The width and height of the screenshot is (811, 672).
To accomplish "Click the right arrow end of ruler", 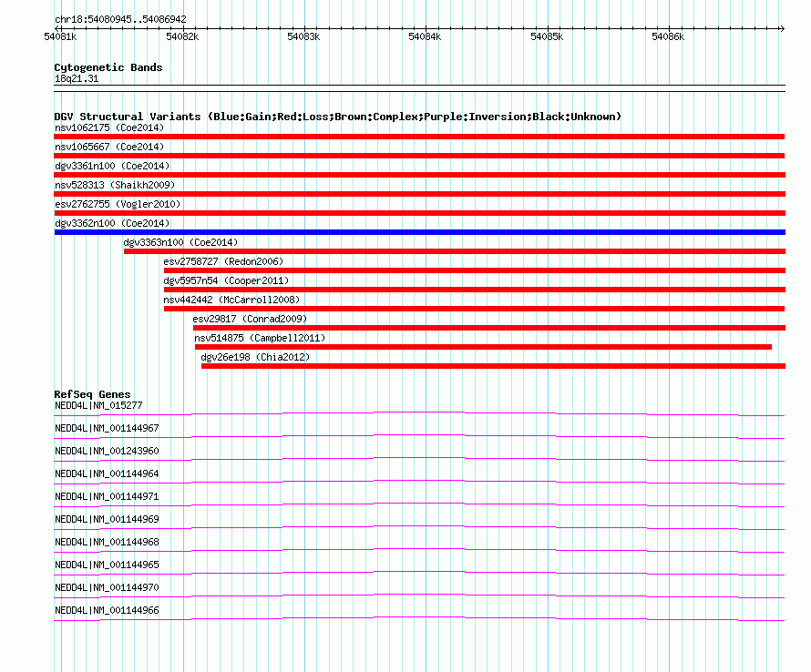I will 782,28.
